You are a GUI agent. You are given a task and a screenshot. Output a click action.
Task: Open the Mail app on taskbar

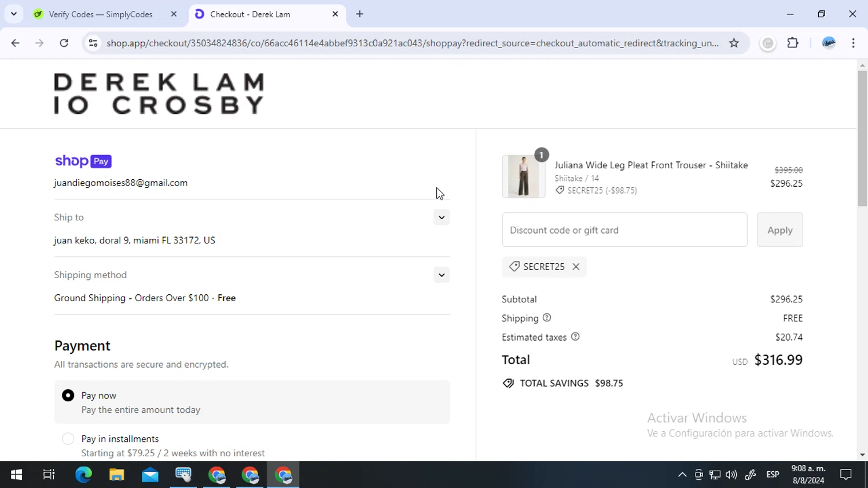[150, 475]
